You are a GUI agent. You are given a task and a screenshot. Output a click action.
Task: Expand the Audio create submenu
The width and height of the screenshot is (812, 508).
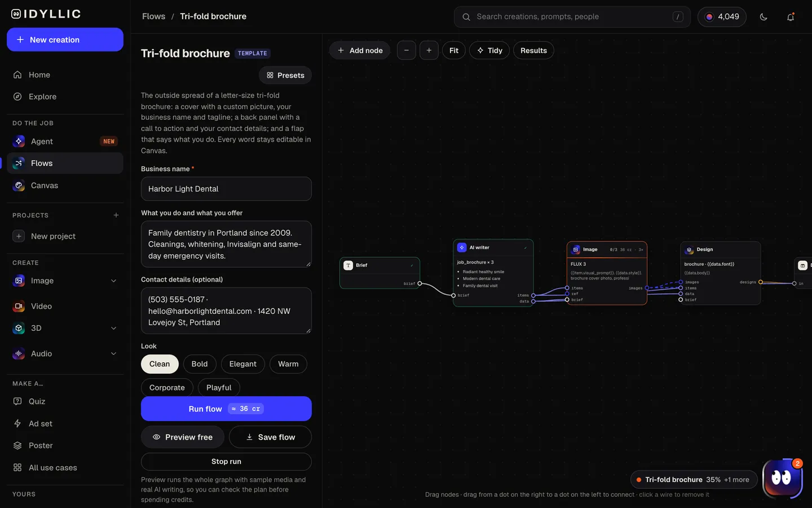click(113, 353)
